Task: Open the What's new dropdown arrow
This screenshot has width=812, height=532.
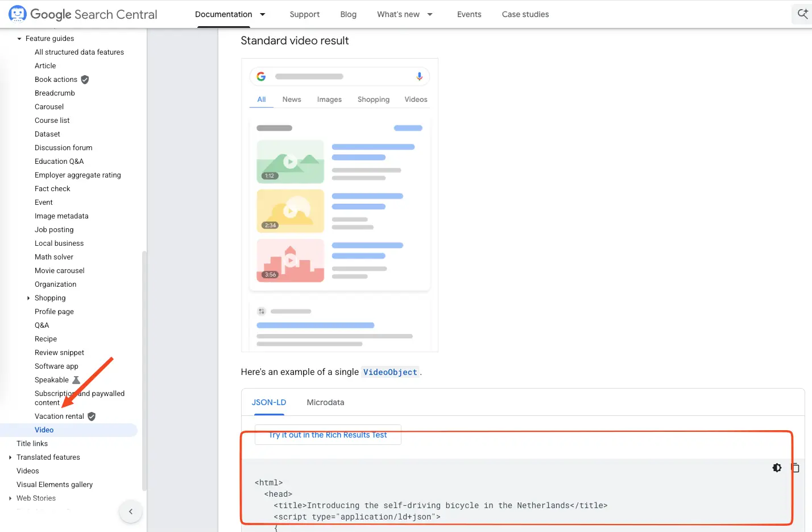Action: click(430, 14)
